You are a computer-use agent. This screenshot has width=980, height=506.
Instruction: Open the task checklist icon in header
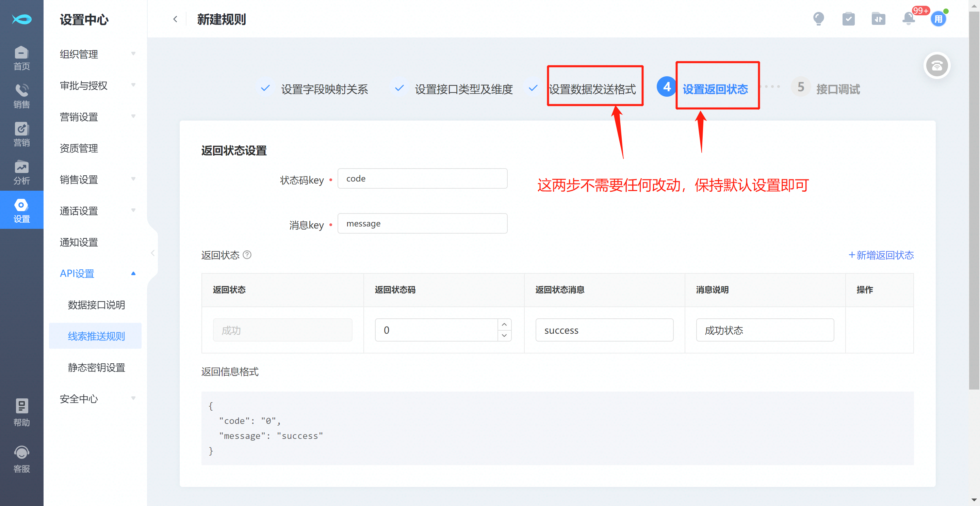point(848,19)
